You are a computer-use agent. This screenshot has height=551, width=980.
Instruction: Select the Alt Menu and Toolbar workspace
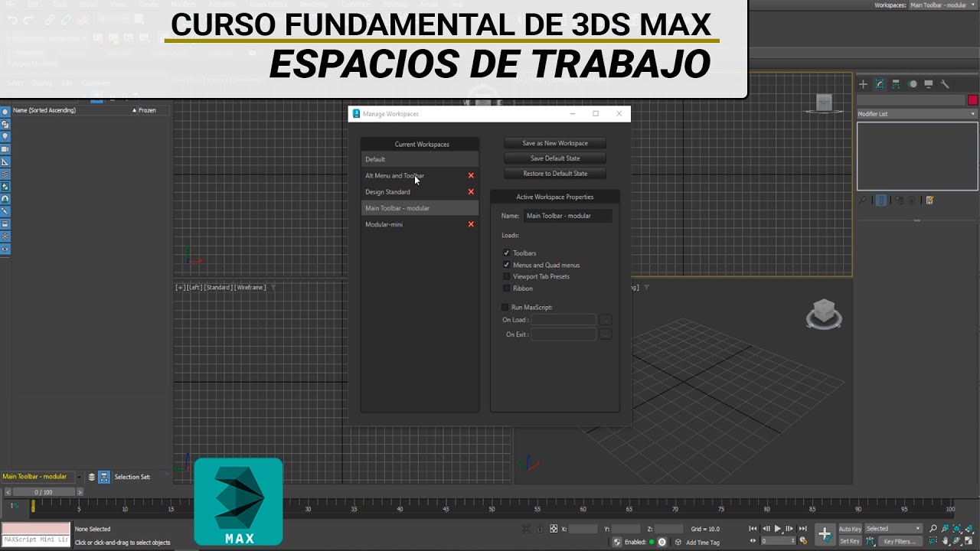420,175
